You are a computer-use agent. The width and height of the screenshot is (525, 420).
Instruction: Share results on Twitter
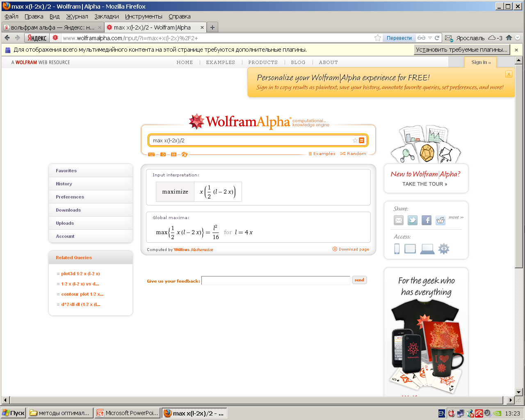click(413, 220)
